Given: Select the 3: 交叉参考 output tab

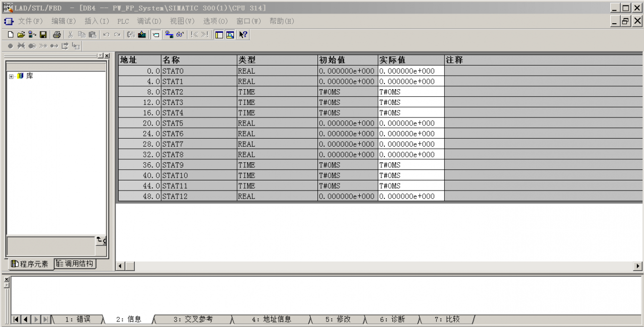Looking at the screenshot, I should pyautogui.click(x=193, y=319).
